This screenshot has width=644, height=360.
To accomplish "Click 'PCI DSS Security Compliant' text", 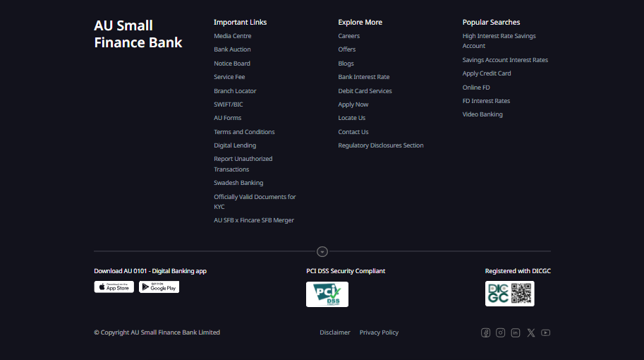I will [x=346, y=271].
